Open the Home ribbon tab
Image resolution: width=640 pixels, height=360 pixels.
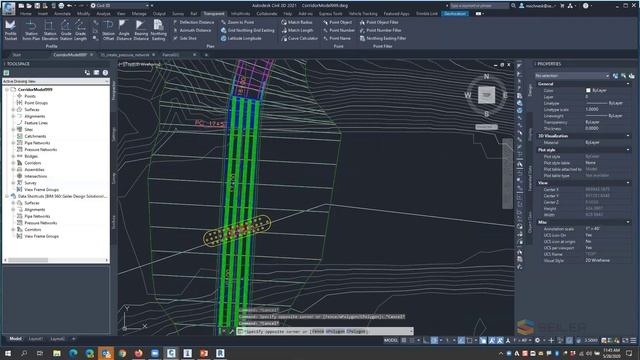[26, 14]
